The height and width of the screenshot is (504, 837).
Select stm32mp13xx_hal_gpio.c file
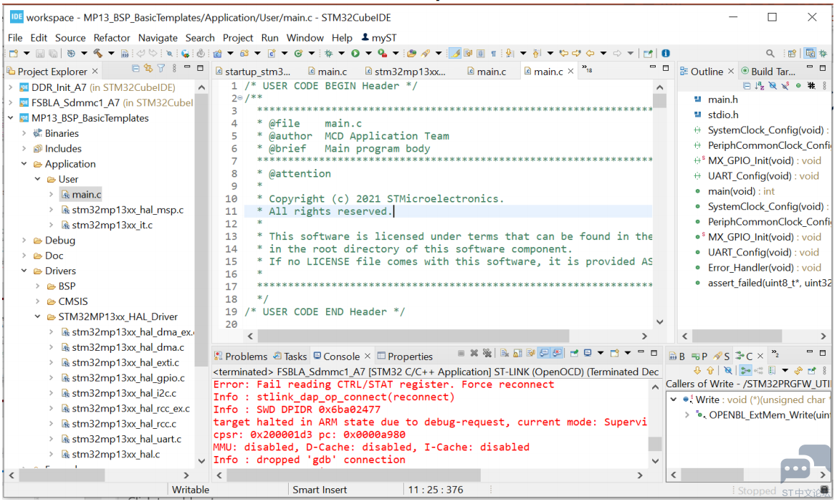(x=128, y=377)
